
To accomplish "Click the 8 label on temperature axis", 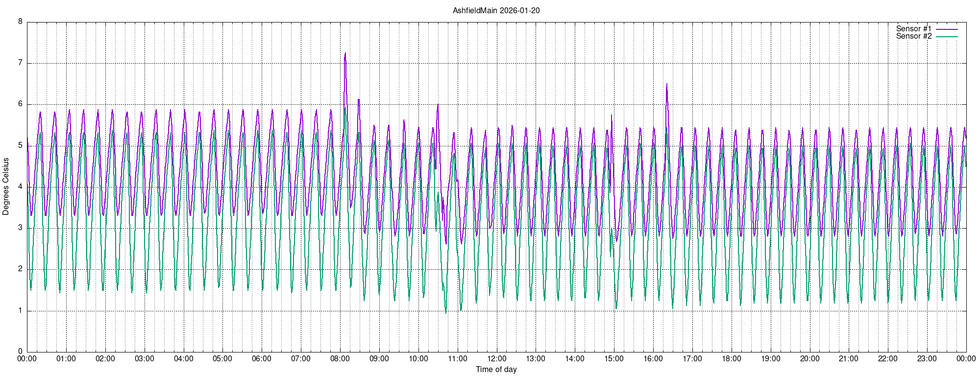I will tap(20, 22).
